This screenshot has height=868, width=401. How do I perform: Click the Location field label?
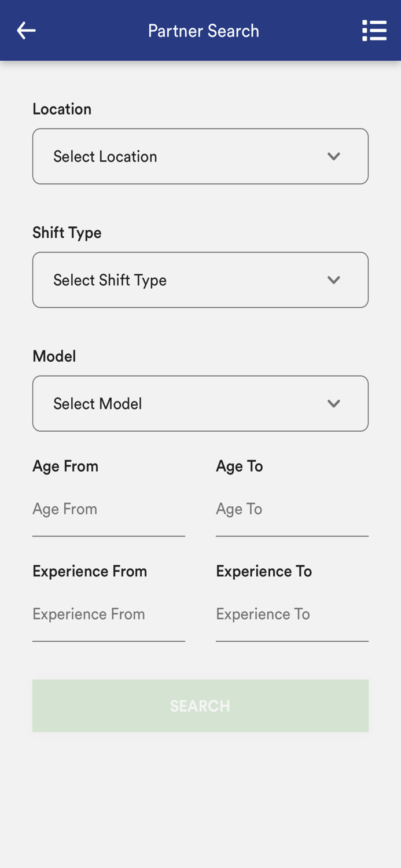pos(62,109)
